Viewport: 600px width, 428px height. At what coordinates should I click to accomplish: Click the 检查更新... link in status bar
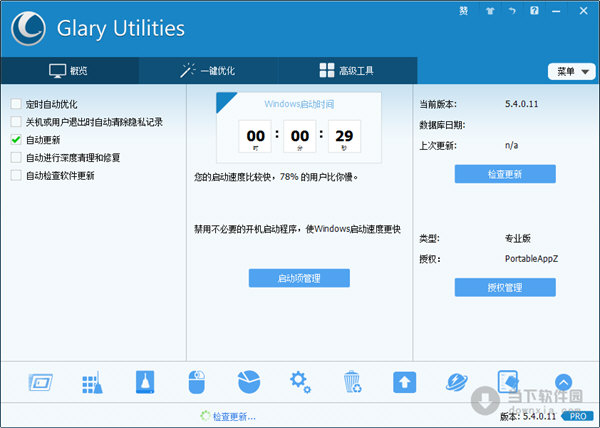click(x=234, y=417)
